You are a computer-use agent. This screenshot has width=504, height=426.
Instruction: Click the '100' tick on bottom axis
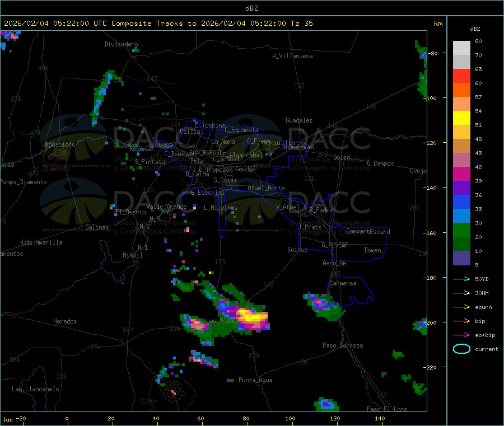[290, 418]
